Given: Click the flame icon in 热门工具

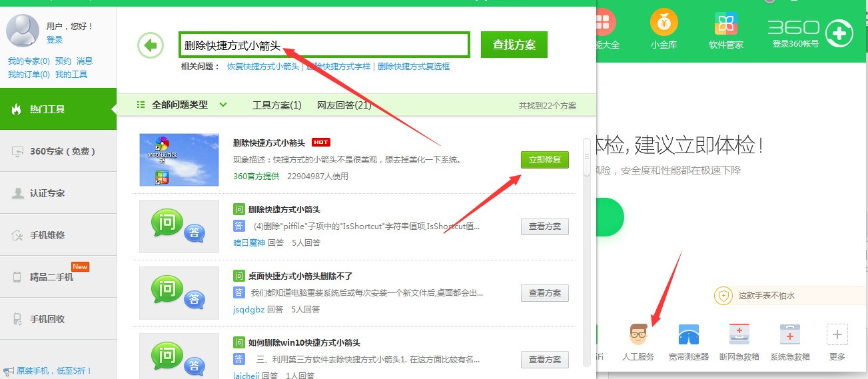Looking at the screenshot, I should click(16, 109).
